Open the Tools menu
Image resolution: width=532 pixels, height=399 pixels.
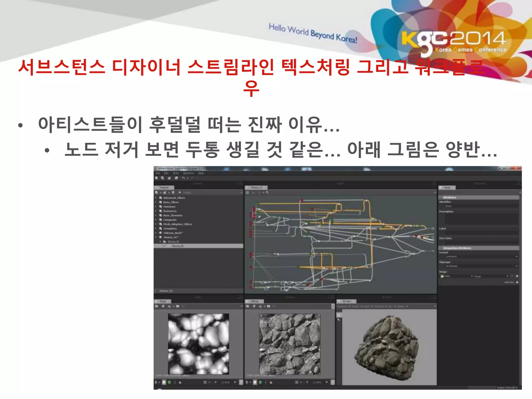point(176,173)
